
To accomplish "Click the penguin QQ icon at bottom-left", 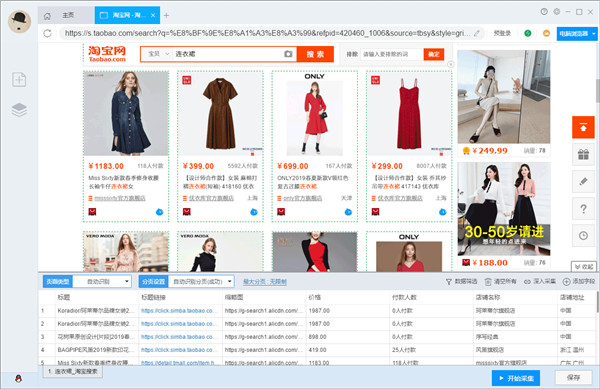I will coord(18,379).
